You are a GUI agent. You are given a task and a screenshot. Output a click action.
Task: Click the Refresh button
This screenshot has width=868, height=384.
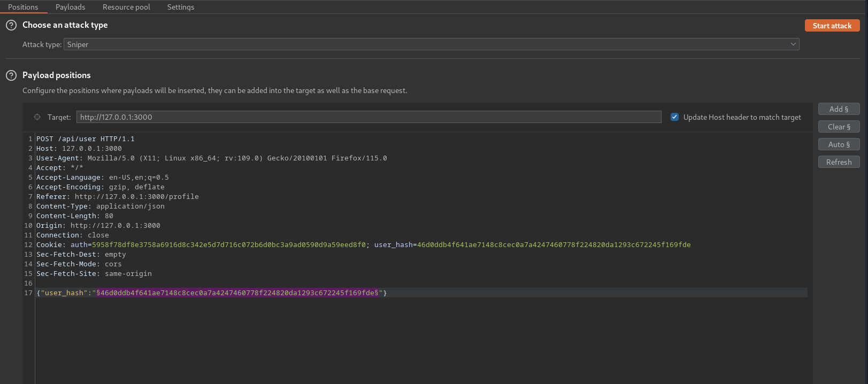pyautogui.click(x=839, y=162)
